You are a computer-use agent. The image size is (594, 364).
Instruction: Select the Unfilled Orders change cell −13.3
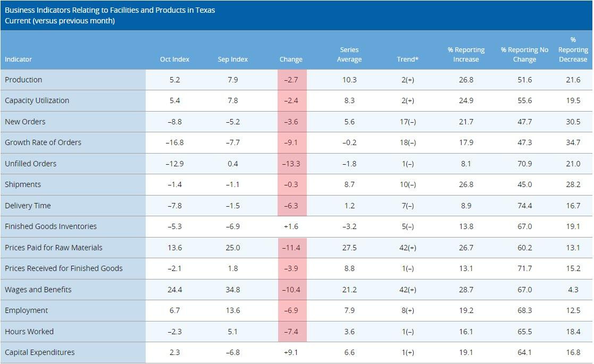(x=291, y=164)
